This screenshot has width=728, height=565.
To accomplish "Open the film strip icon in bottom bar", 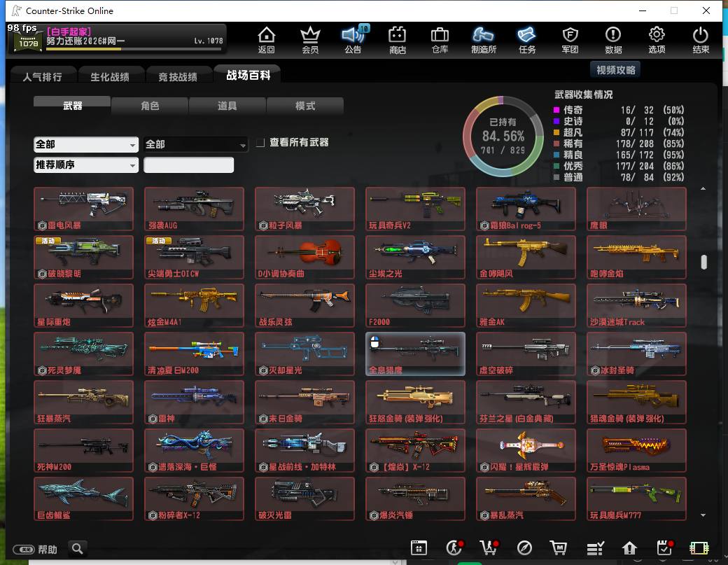I will tap(699, 548).
